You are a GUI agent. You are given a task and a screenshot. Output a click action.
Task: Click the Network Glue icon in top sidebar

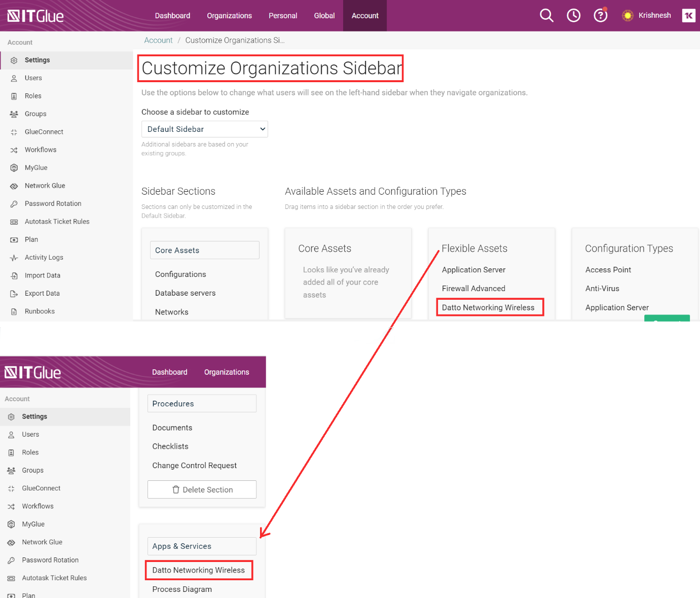(14, 186)
